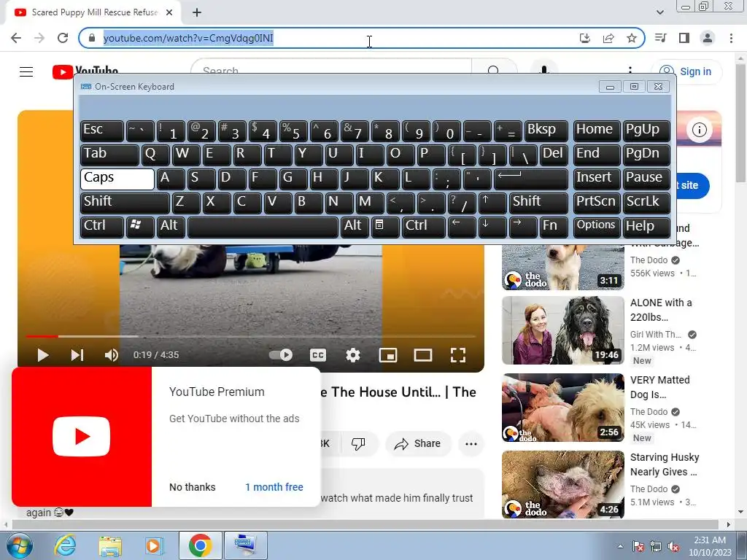Open Windows Start button
Screen dimensions: 747x560
point(19,545)
